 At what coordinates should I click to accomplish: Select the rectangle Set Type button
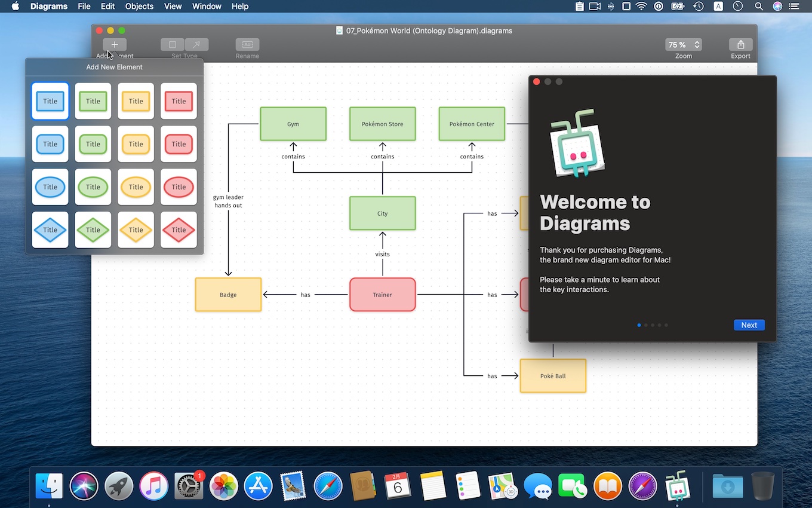coord(173,45)
